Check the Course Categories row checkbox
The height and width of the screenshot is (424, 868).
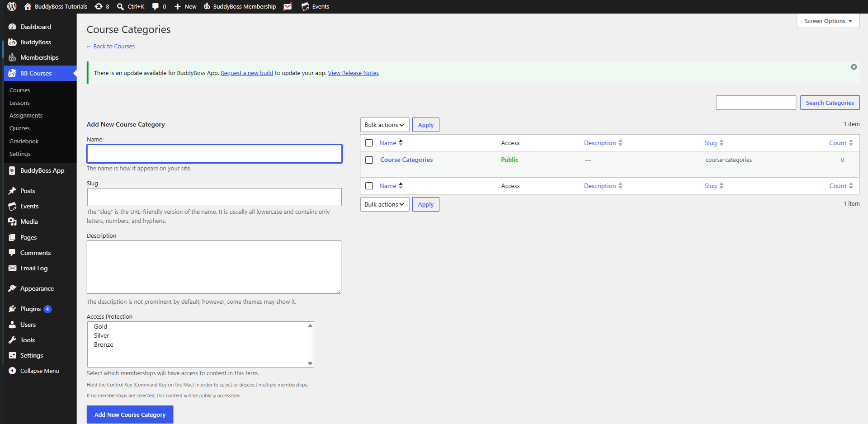click(x=369, y=160)
